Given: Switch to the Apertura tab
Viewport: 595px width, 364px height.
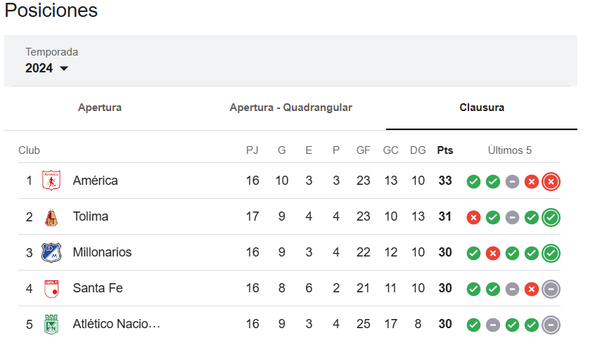Looking at the screenshot, I should (100, 108).
